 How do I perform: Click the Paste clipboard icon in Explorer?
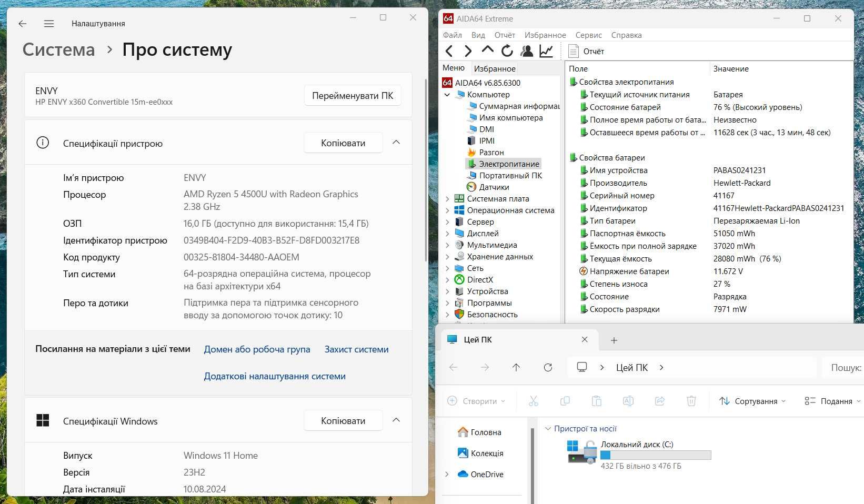597,401
